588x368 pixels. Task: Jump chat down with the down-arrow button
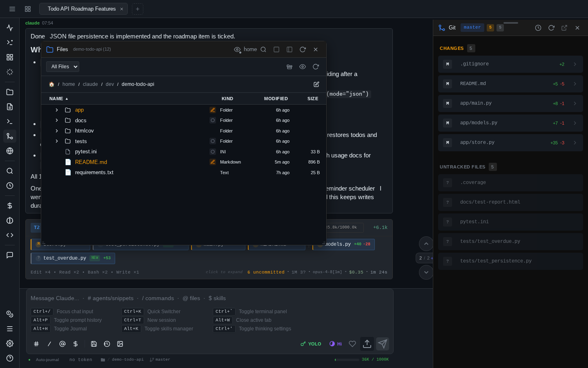click(x=426, y=272)
